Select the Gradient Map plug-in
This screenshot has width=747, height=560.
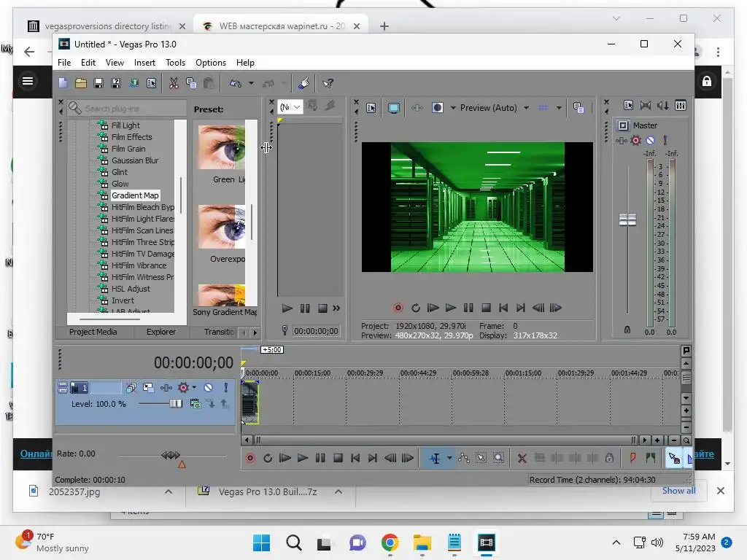pyautogui.click(x=135, y=195)
